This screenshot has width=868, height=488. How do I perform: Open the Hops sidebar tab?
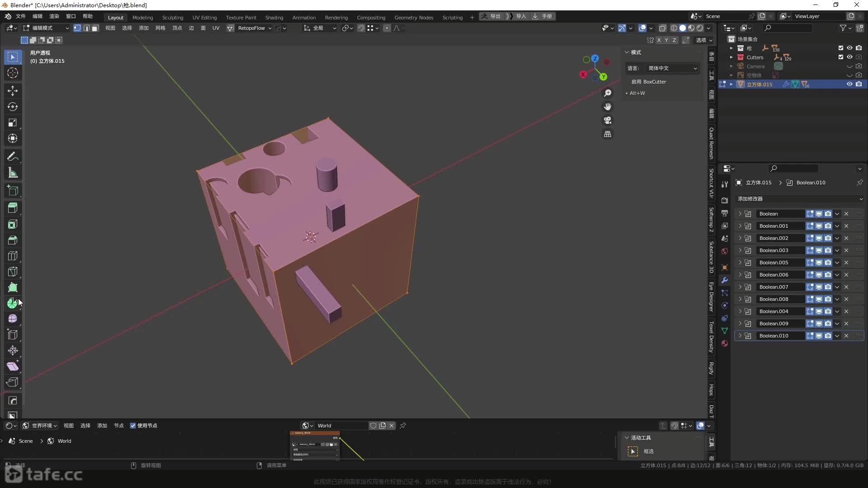[711, 389]
